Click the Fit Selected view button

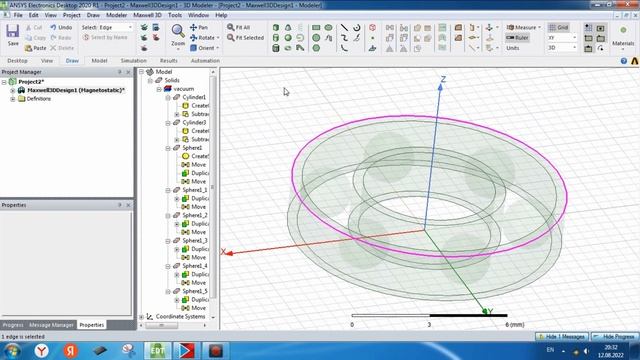(245, 38)
